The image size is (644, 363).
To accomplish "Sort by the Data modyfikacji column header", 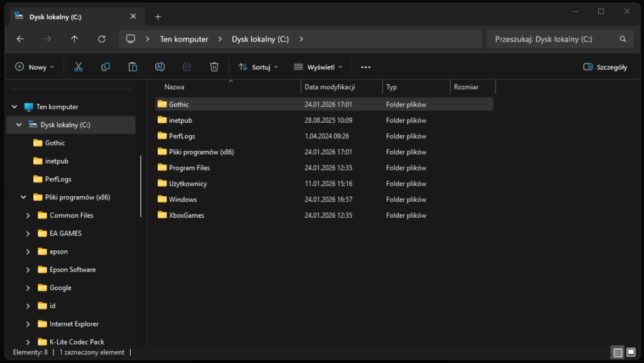I will (x=330, y=87).
